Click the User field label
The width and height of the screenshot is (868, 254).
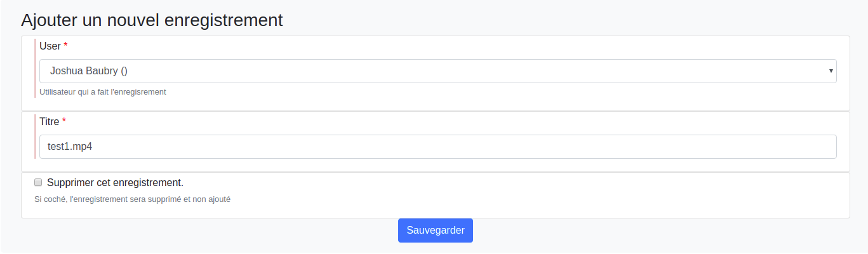(x=50, y=46)
